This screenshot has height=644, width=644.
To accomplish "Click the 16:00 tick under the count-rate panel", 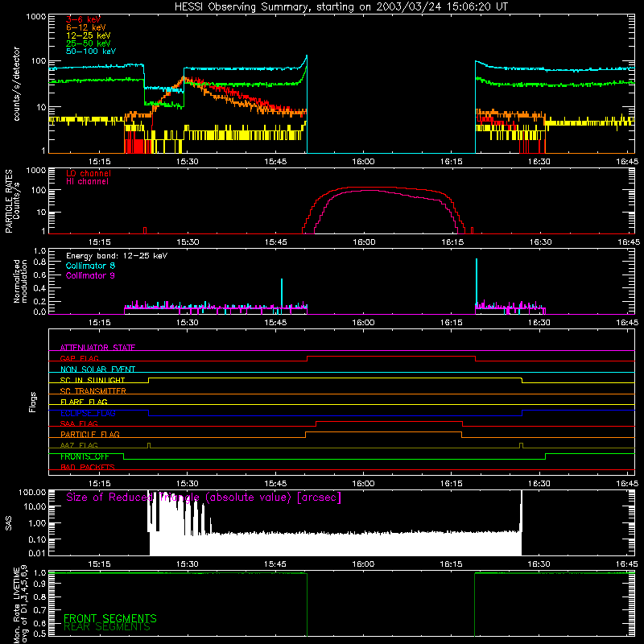I will click(364, 162).
